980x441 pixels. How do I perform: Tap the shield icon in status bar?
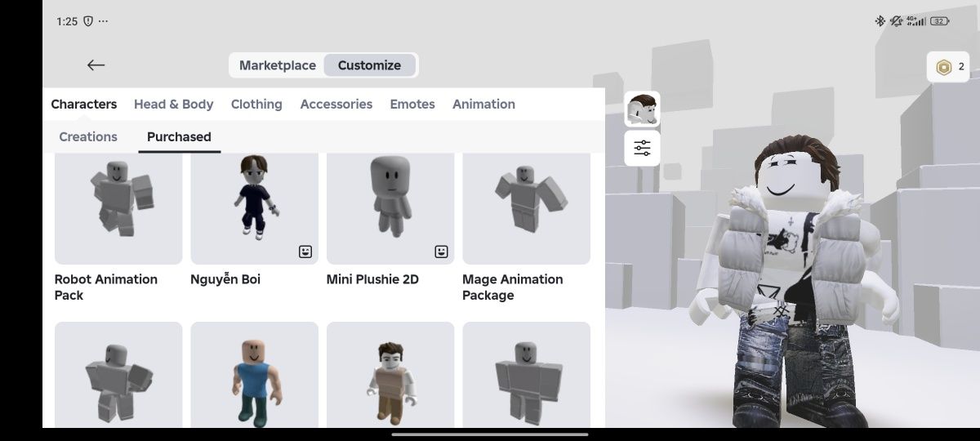point(88,21)
